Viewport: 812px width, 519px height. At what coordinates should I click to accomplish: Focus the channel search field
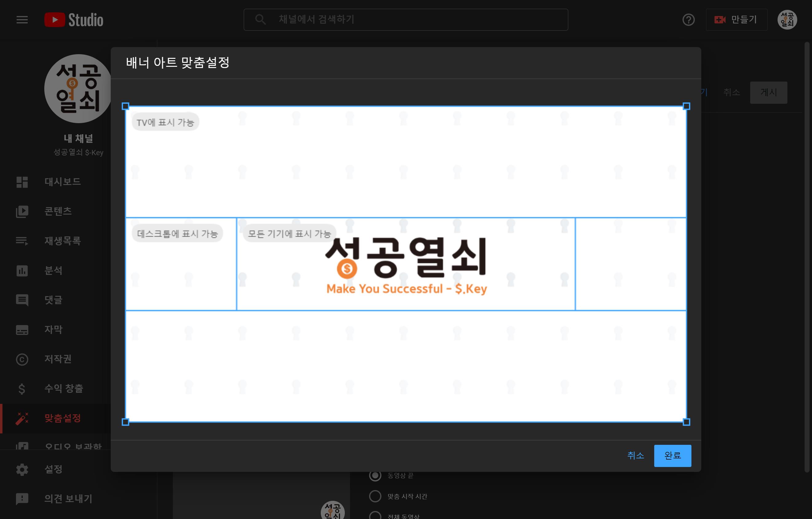coord(406,20)
